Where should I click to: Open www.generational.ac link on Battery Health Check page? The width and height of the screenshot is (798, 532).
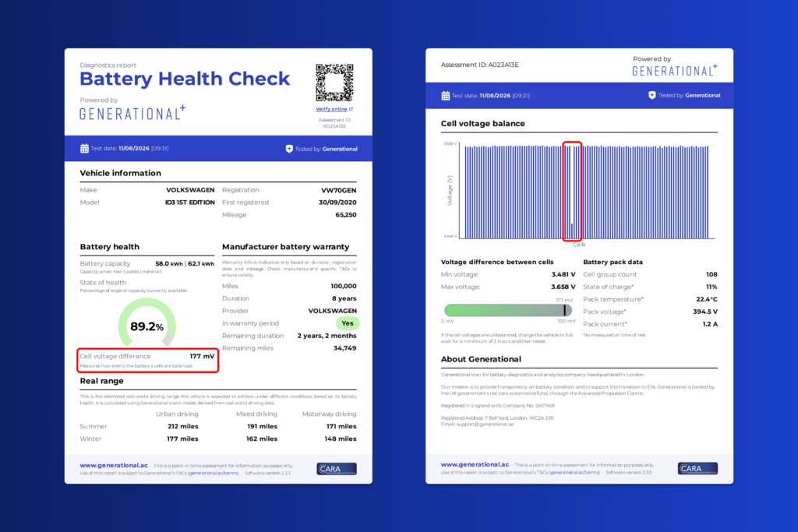click(x=114, y=465)
